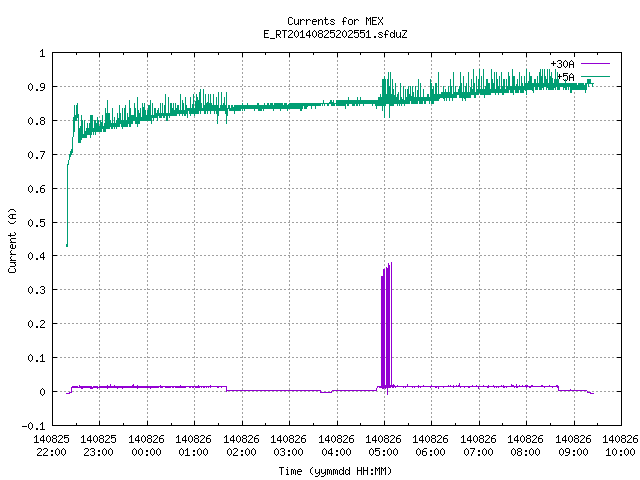
Task: Click y-axis tick value 0.3
Action: coord(36,290)
